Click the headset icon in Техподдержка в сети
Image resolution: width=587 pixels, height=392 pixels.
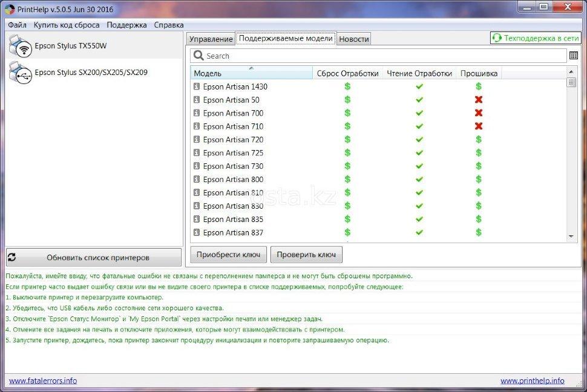497,38
